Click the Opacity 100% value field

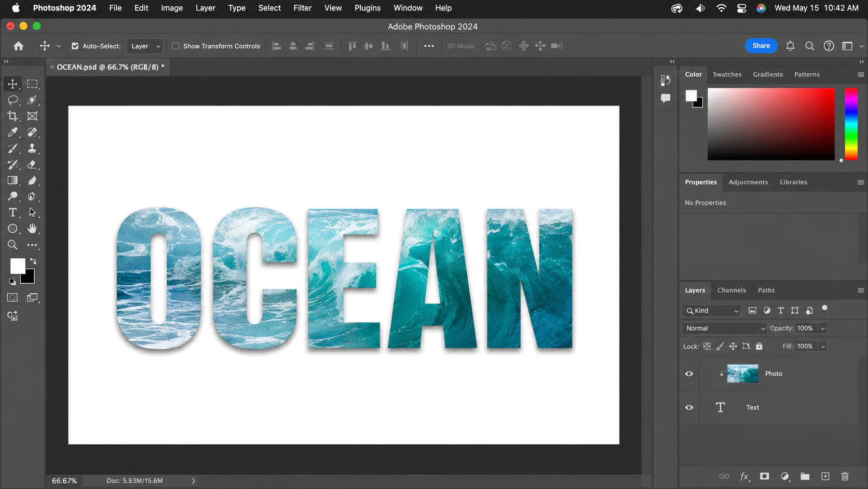(806, 328)
